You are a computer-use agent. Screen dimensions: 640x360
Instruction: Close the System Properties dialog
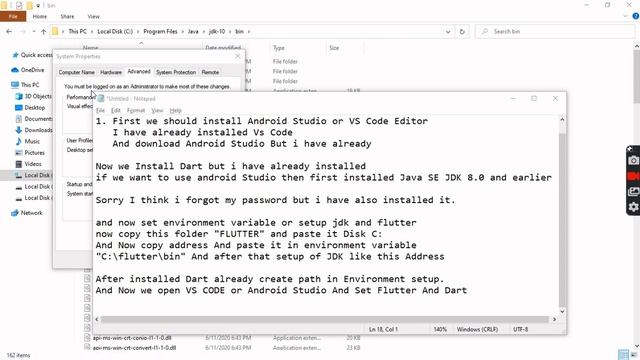coord(238,56)
